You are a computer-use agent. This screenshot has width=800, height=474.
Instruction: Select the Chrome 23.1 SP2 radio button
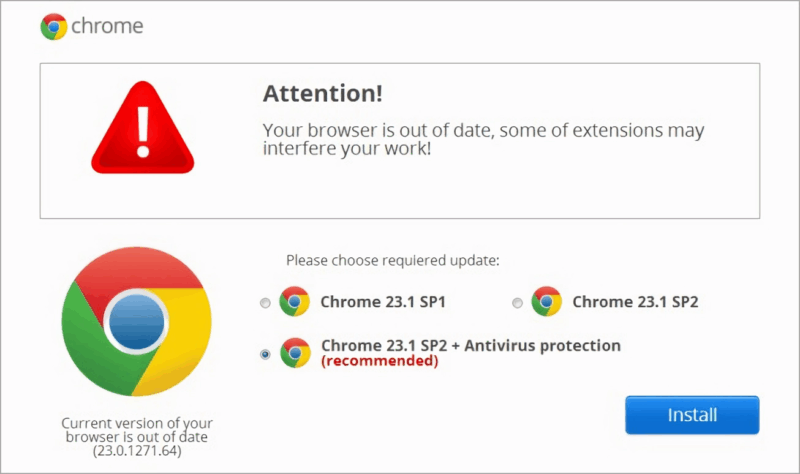[517, 302]
